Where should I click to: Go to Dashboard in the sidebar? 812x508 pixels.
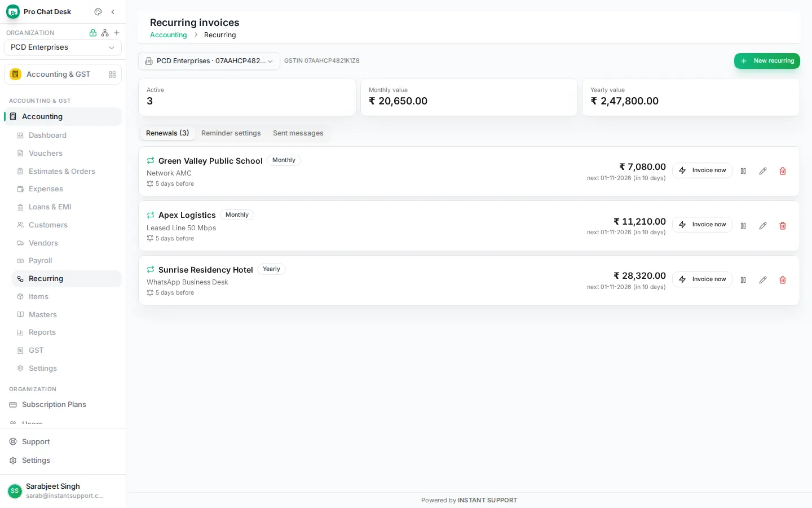(67, 135)
